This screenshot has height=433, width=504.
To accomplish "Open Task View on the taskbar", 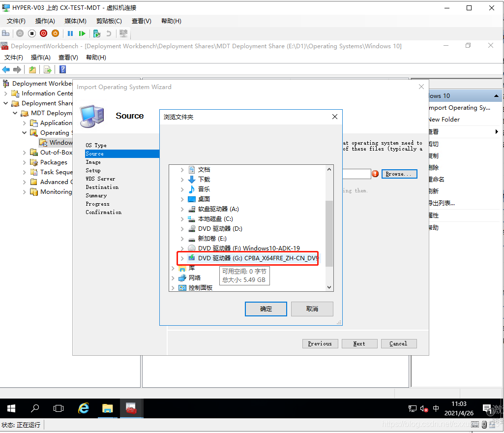I will [x=59, y=408].
